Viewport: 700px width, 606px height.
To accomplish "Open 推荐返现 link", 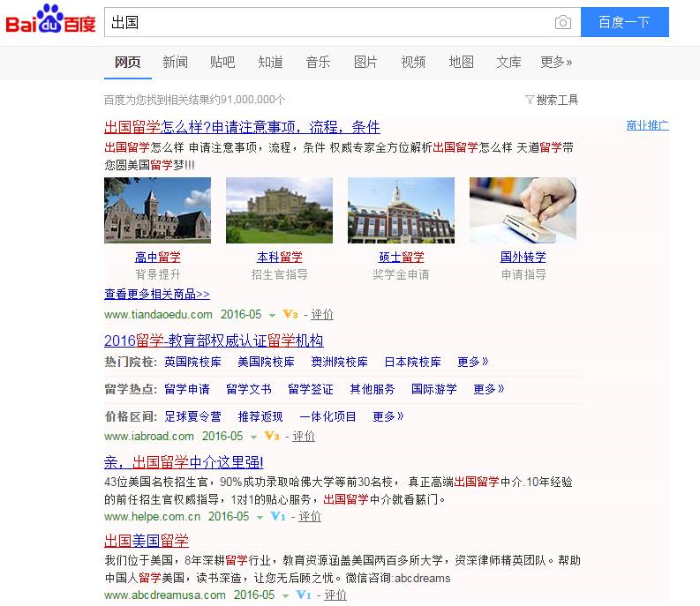I will click(260, 417).
